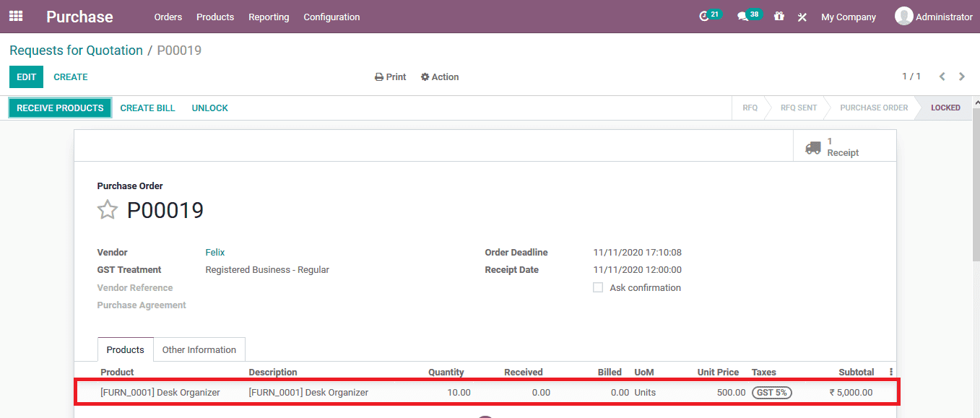Screen dimensions: 980x418
Task: Open the Administrator user menu
Action: click(934, 17)
